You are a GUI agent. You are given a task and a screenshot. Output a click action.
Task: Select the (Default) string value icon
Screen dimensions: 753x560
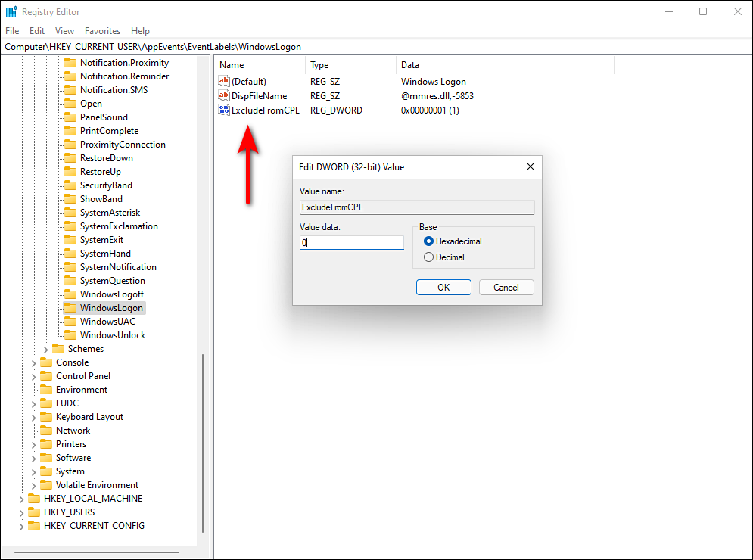(224, 81)
